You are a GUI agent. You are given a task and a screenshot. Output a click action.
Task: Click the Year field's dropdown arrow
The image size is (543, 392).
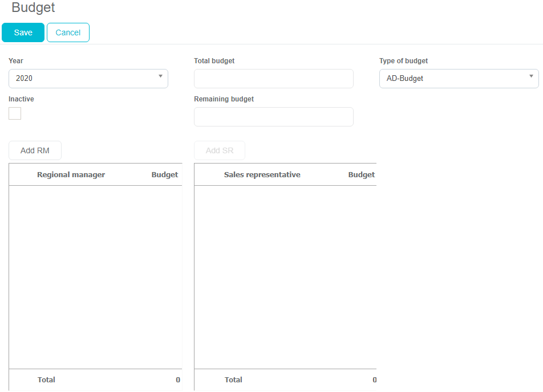point(160,76)
